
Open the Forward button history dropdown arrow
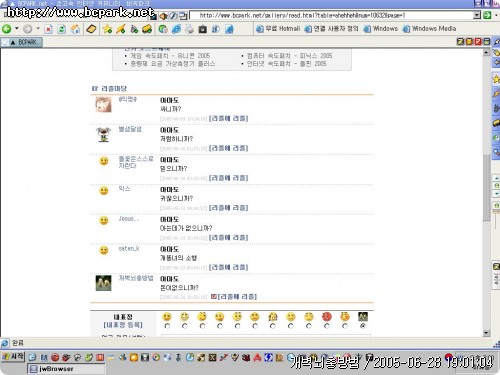pyautogui.click(x=38, y=29)
